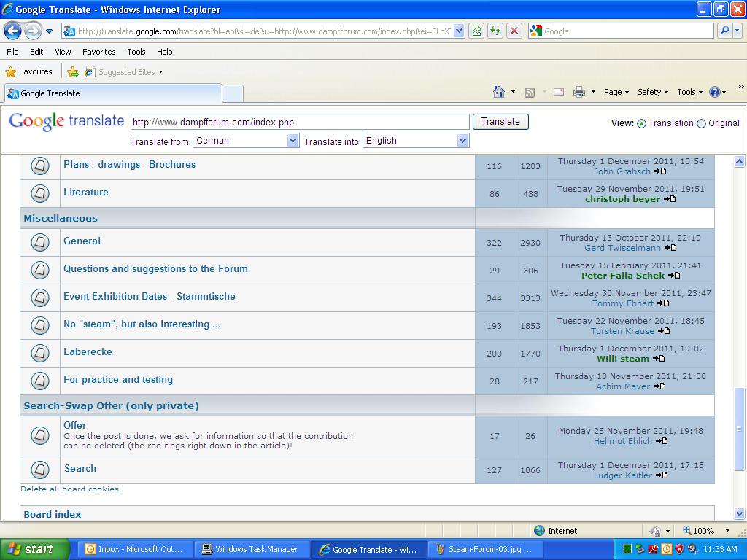
Task: Click the Print icon in command bar
Action: pyautogui.click(x=578, y=92)
